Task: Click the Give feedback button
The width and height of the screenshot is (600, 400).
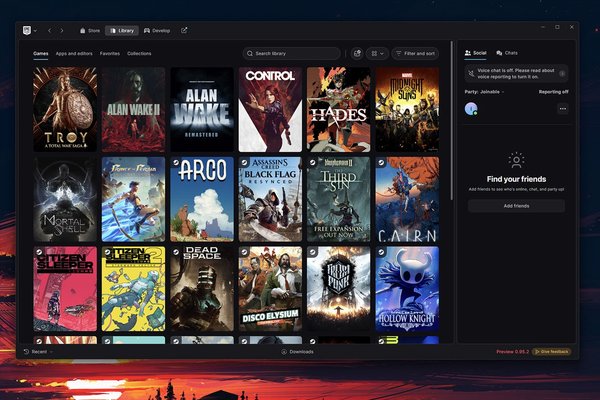Action: click(x=551, y=351)
